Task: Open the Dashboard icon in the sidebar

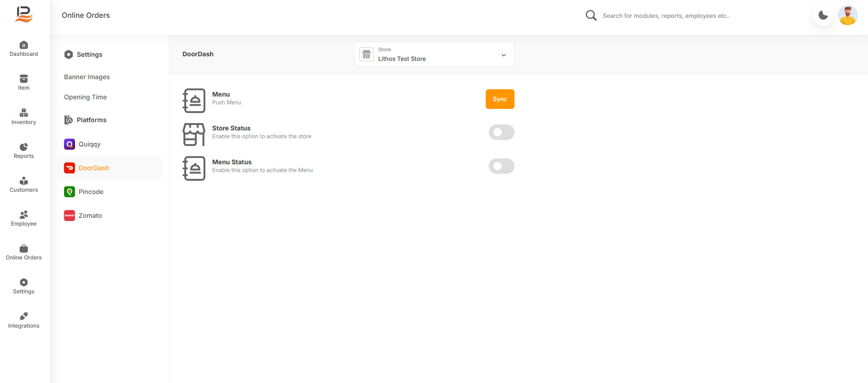Action: [x=24, y=45]
